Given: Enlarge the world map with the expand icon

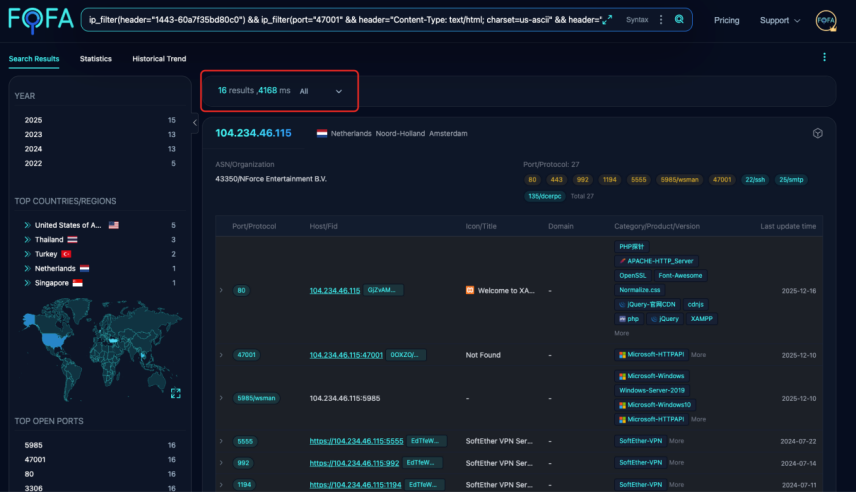Looking at the screenshot, I should point(176,393).
